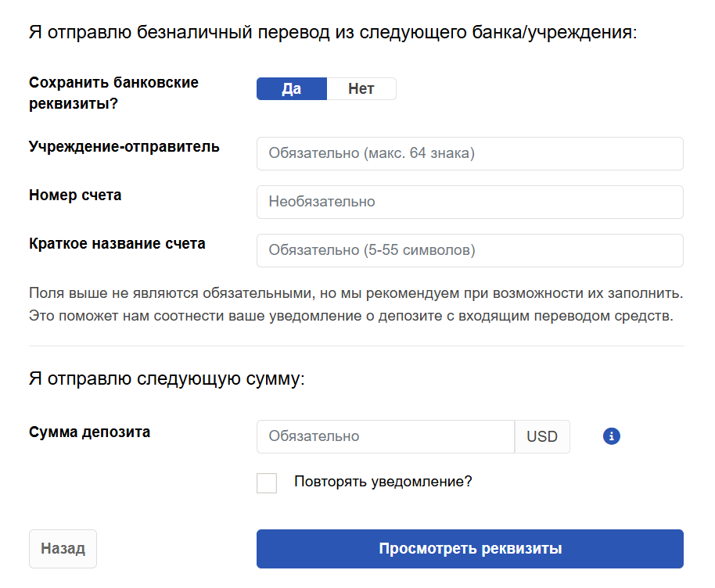
Task: Click the "Краткое название счета" field label
Action: 117,243
